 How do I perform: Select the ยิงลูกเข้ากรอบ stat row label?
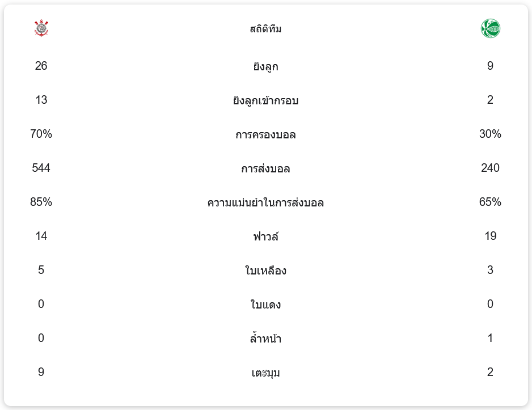coord(265,101)
